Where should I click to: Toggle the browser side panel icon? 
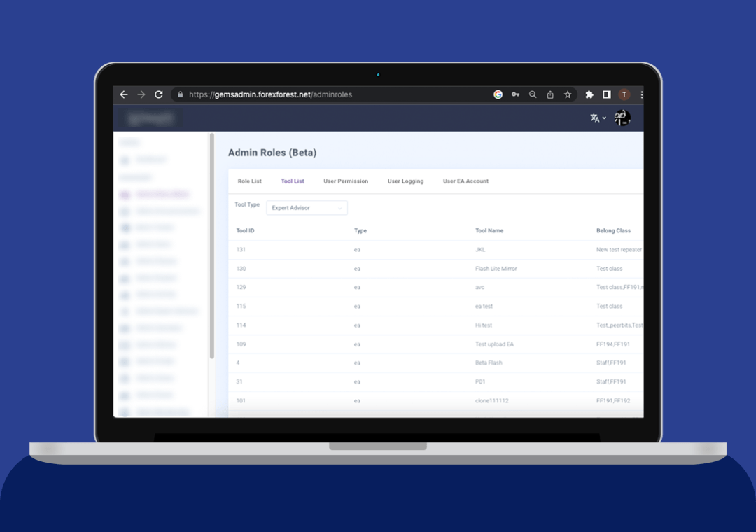pyautogui.click(x=606, y=94)
